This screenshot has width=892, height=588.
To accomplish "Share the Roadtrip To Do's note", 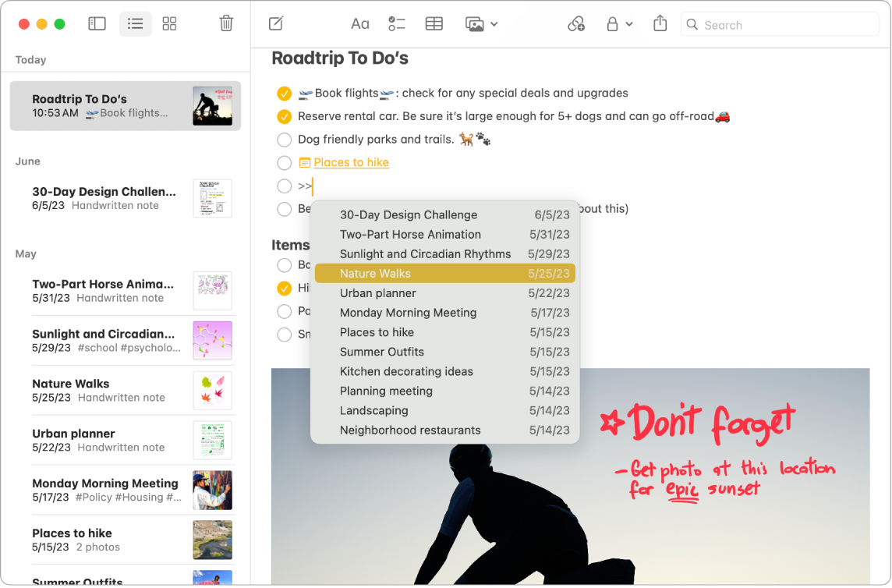I will click(660, 23).
